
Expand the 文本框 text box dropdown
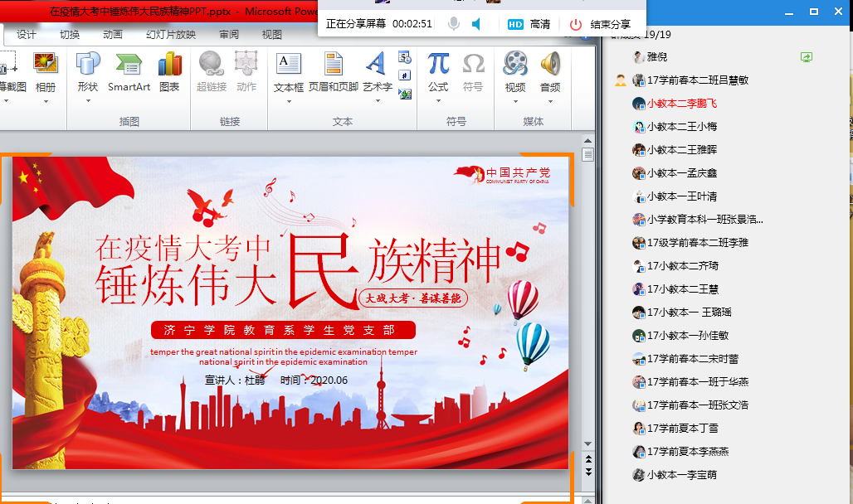(288, 102)
